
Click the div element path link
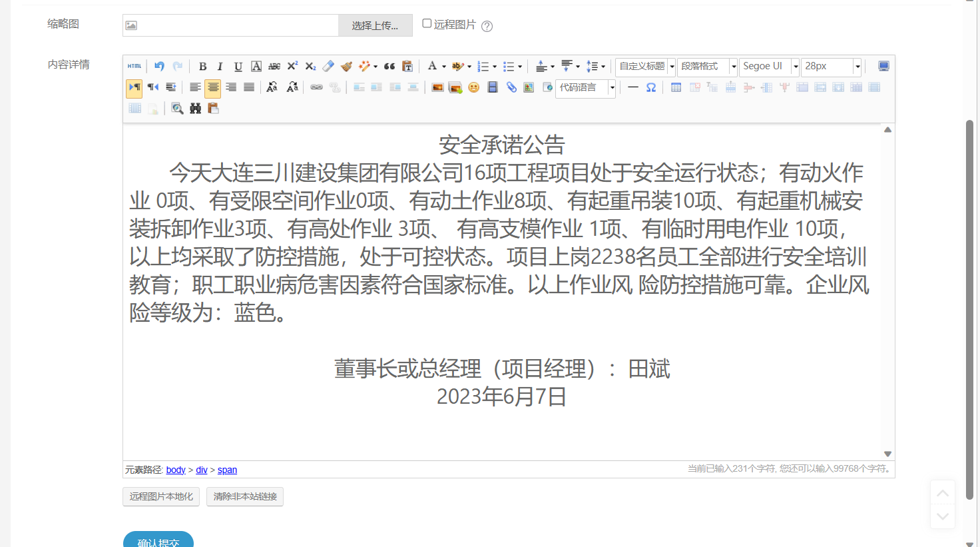tap(202, 470)
